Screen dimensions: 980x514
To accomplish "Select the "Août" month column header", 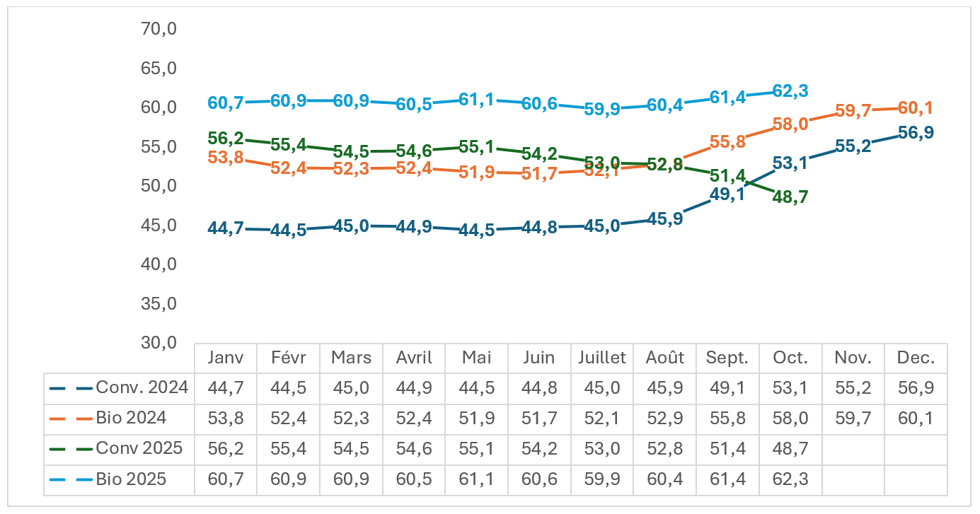I will point(665,358).
